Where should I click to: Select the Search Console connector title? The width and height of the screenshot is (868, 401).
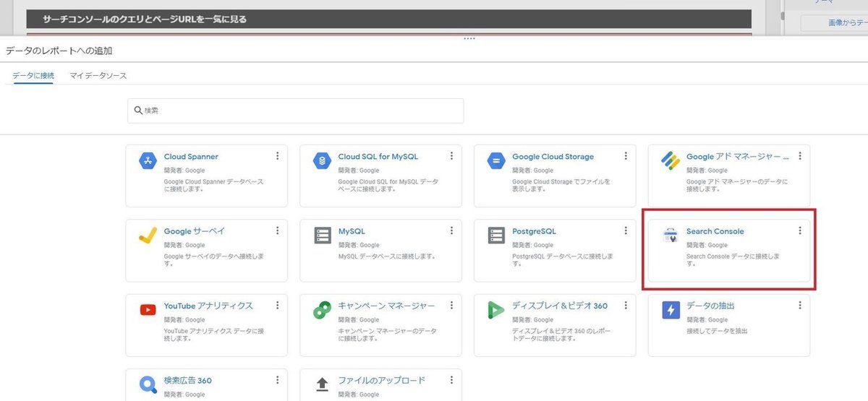[x=715, y=231]
